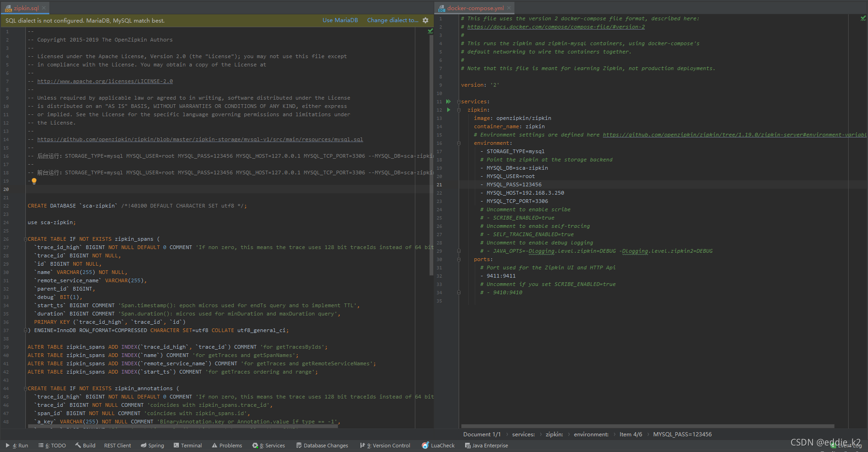The image size is (868, 452).
Task: Open SQL dialect settings gear icon
Action: 425,20
